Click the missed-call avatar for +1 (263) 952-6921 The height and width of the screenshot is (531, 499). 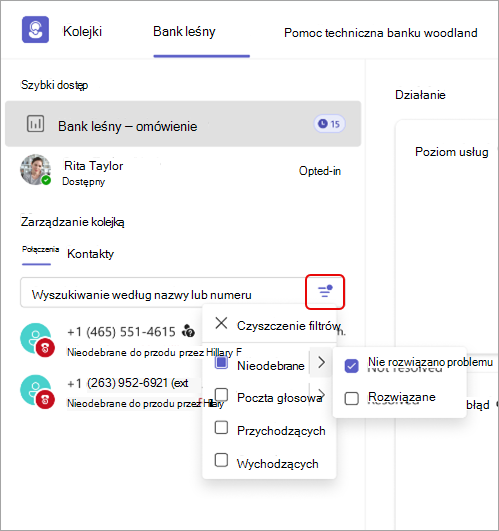tap(37, 391)
